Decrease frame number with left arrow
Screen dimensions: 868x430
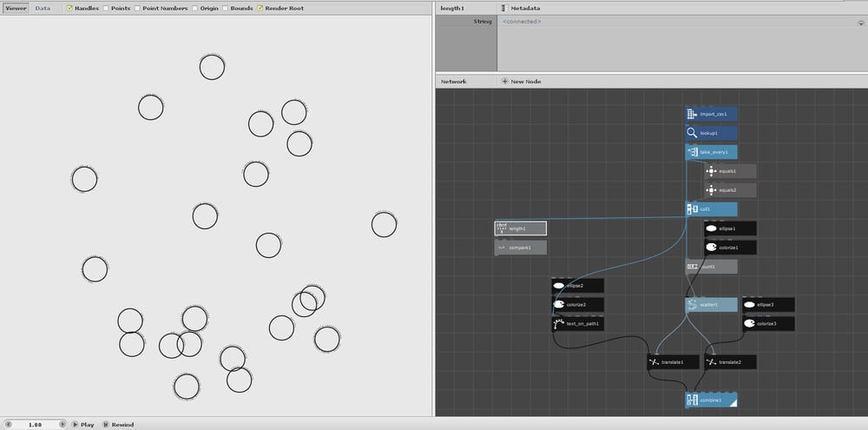[x=9, y=425]
